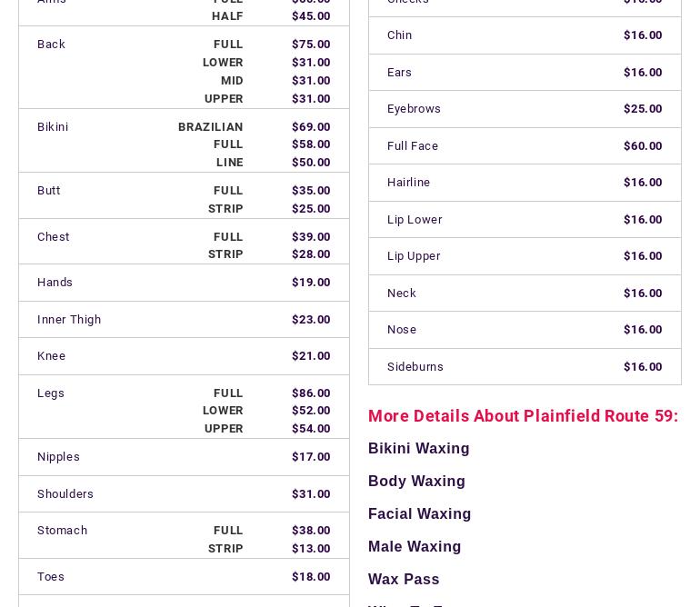Select the Hairline service label

pyautogui.click(x=408, y=182)
